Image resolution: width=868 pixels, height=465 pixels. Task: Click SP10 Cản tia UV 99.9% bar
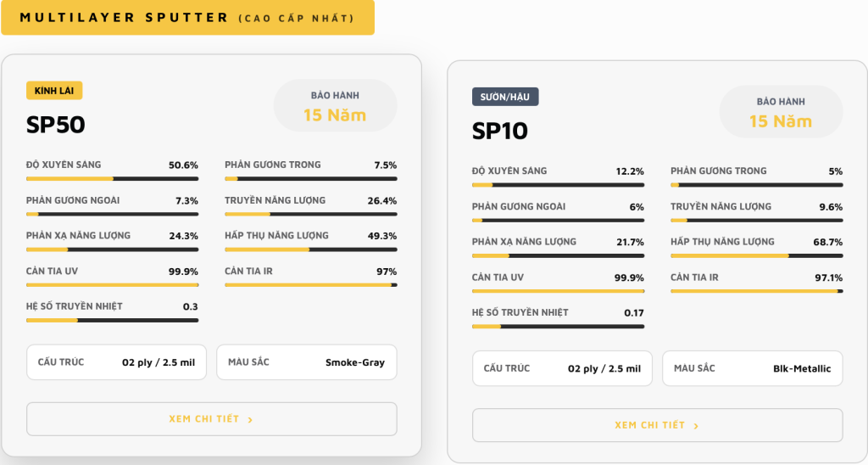tap(558, 291)
